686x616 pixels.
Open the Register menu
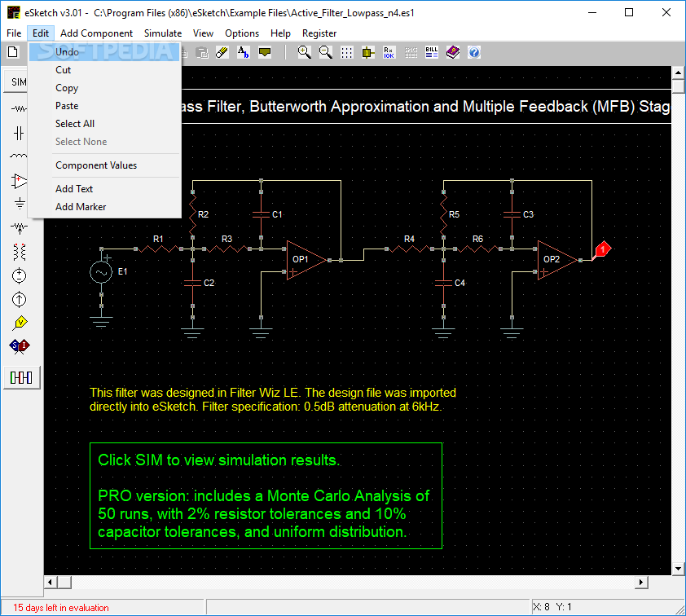319,33
